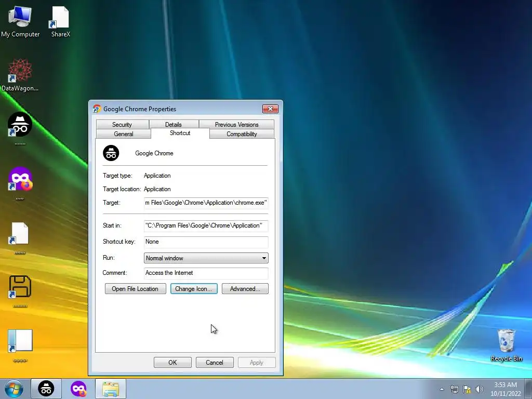Screen dimensions: 532x399
Task: Click the Chrome icon in dialog title bar
Action: pos(97,109)
